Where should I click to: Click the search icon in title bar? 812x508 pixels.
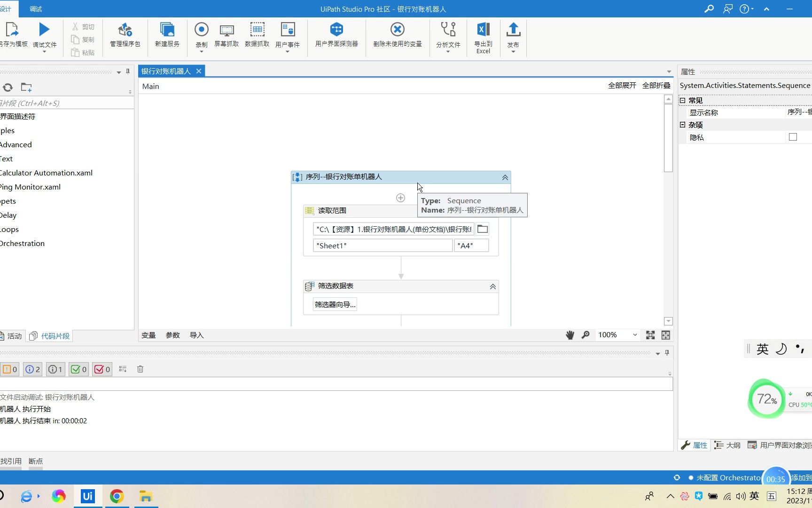[709, 9]
